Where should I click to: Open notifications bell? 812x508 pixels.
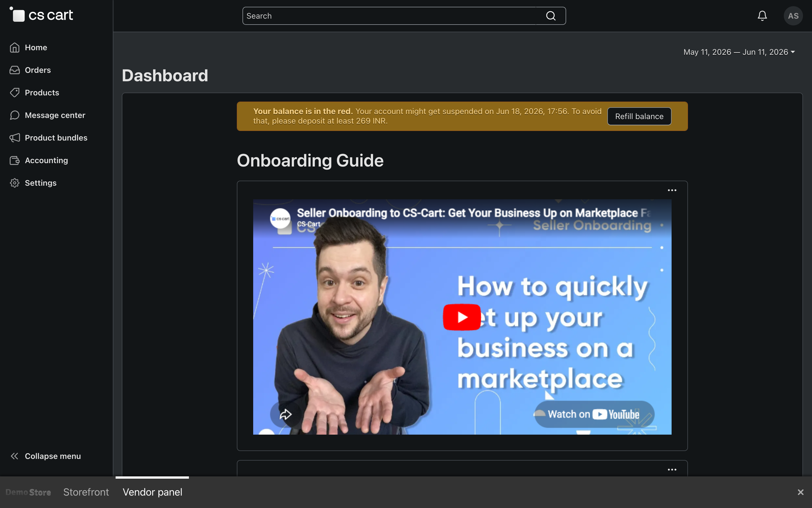tap(762, 16)
